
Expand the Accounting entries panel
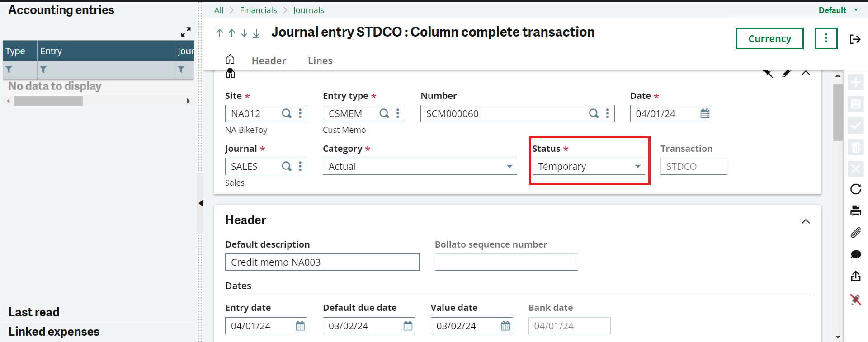[186, 32]
